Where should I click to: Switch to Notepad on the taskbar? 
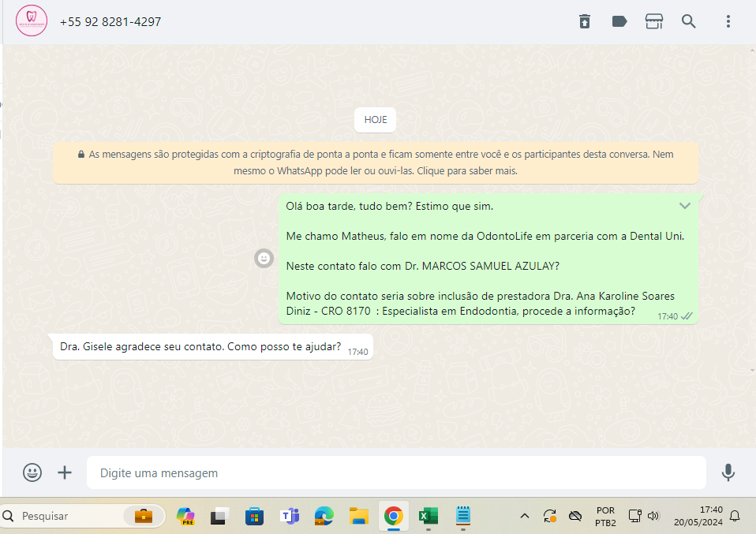(x=463, y=516)
